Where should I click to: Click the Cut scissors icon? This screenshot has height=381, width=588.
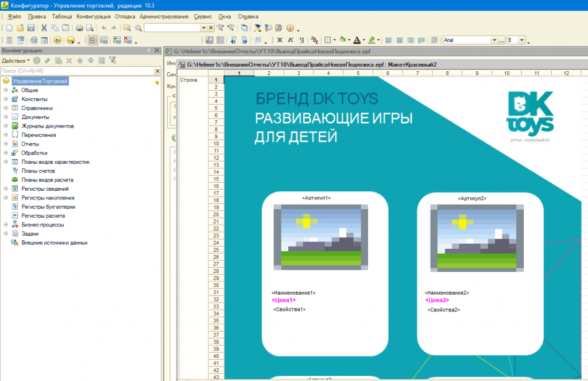[x=44, y=28]
